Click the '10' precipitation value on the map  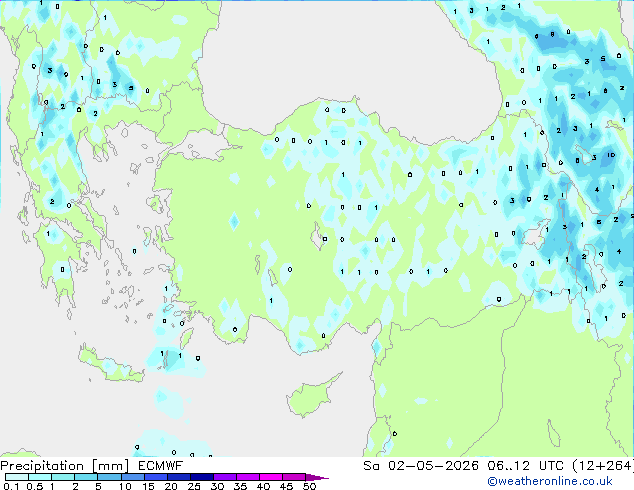click(x=611, y=155)
